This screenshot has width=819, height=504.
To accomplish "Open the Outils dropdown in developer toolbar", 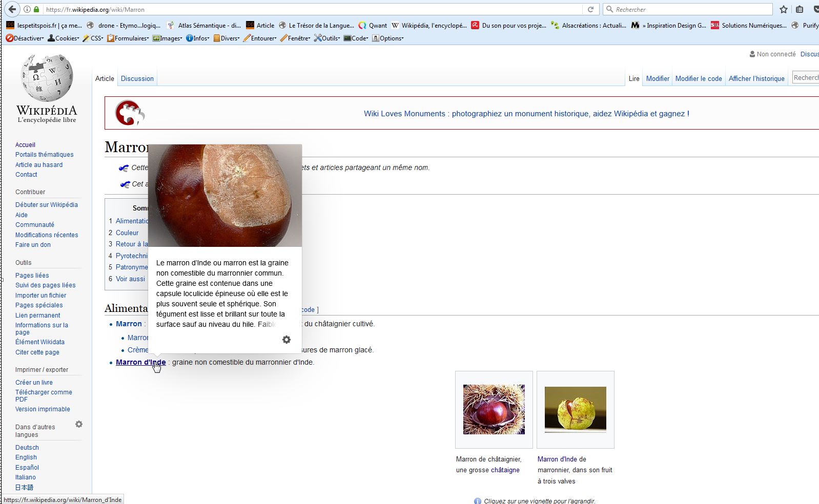I will point(327,38).
